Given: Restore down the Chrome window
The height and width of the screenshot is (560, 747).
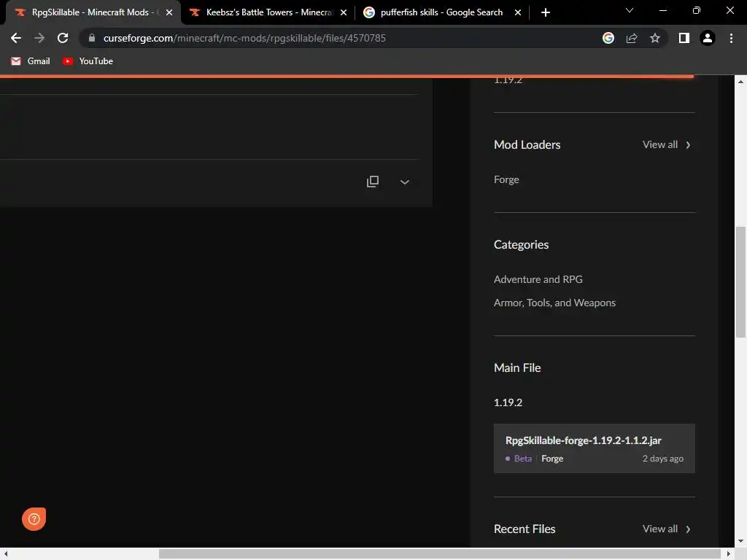Looking at the screenshot, I should [x=696, y=10].
